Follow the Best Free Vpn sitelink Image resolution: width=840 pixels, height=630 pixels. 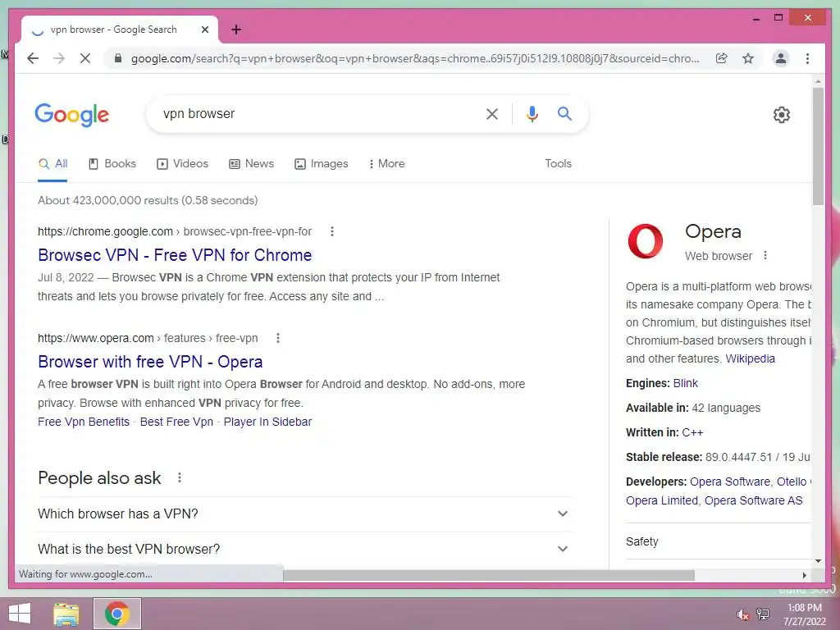click(176, 422)
